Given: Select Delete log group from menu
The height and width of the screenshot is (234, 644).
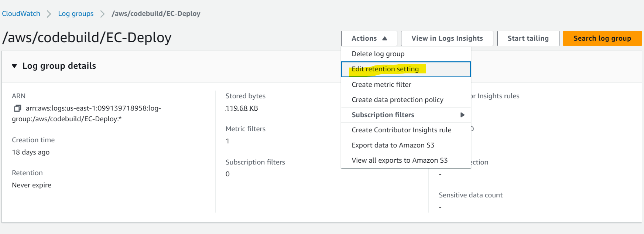Looking at the screenshot, I should click(x=406, y=54).
